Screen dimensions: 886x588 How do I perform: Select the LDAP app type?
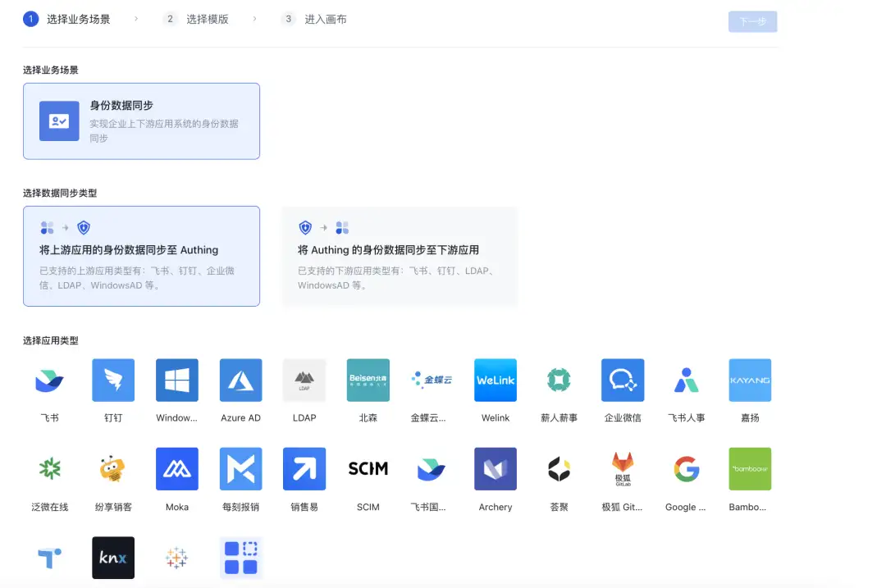point(304,381)
